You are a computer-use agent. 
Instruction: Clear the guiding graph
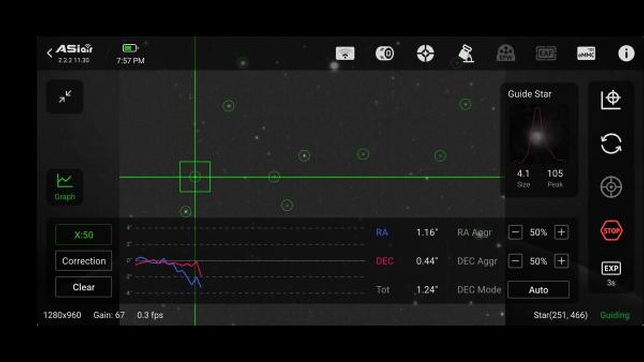(x=84, y=287)
